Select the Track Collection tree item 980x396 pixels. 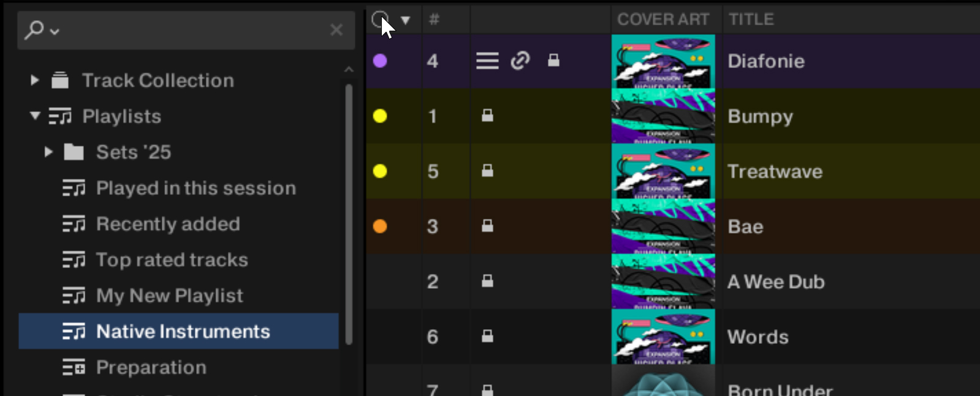point(158,80)
